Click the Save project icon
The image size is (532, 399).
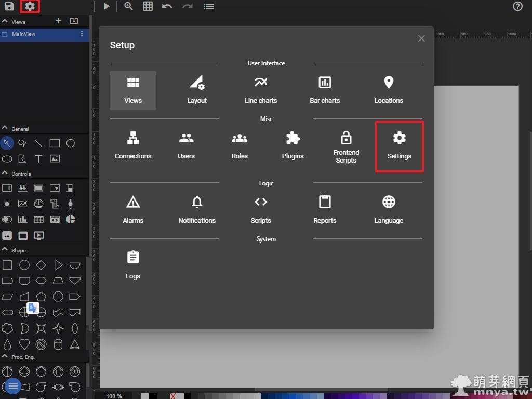tap(9, 6)
